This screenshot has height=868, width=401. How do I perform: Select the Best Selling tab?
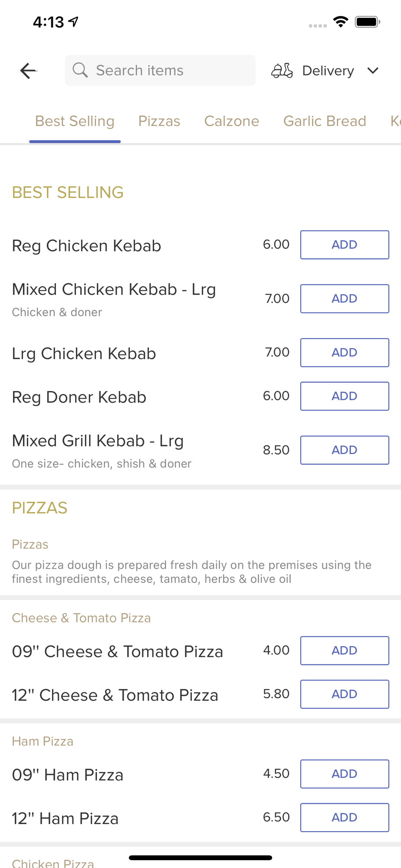[x=75, y=121]
